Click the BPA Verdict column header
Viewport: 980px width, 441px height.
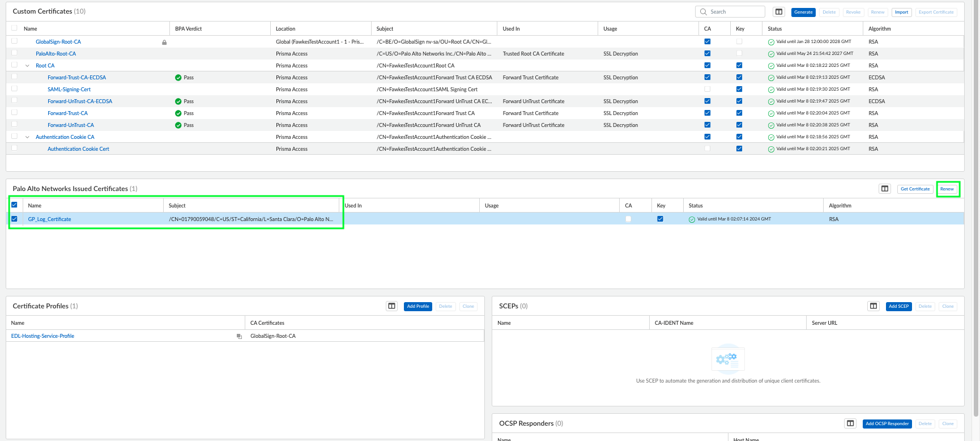tap(189, 29)
